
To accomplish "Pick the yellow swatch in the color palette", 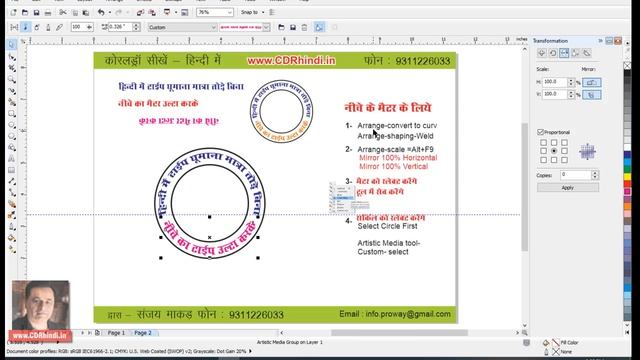I will 627,177.
